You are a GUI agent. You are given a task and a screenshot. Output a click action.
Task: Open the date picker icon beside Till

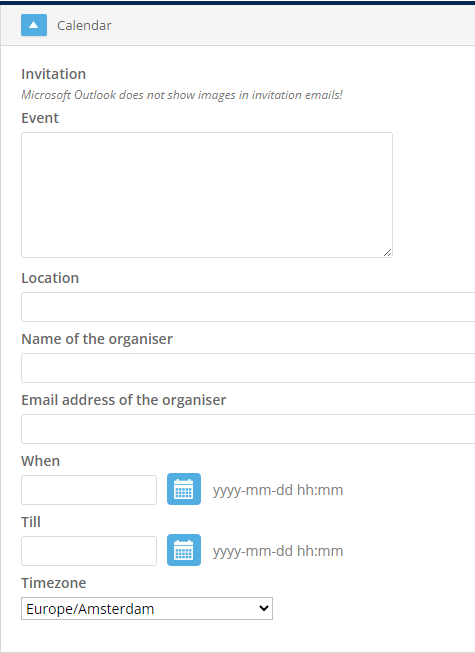184,550
